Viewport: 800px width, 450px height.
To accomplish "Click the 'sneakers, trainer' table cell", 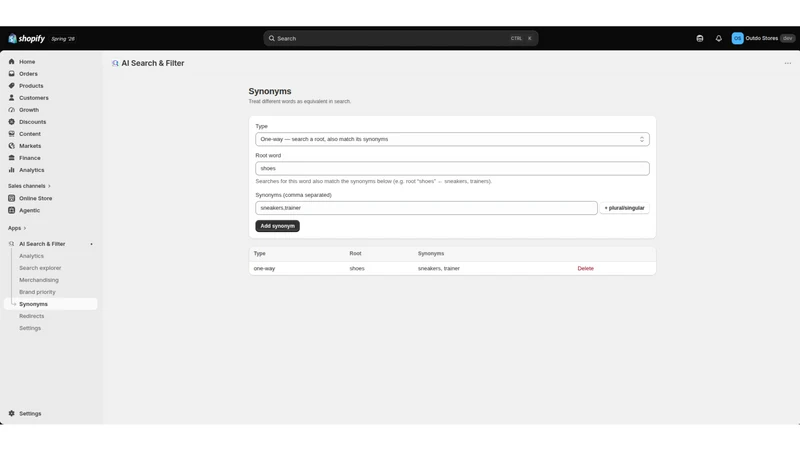I will point(439,268).
